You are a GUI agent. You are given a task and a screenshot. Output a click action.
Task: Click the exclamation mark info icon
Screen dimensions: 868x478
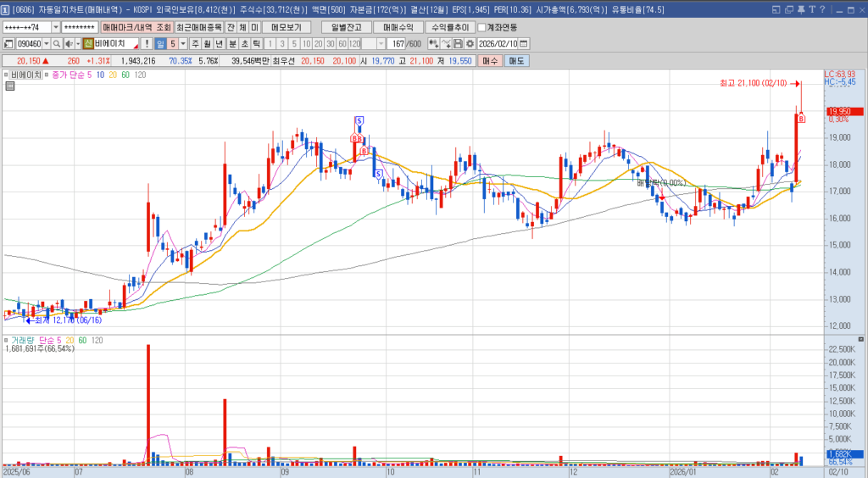(147, 43)
